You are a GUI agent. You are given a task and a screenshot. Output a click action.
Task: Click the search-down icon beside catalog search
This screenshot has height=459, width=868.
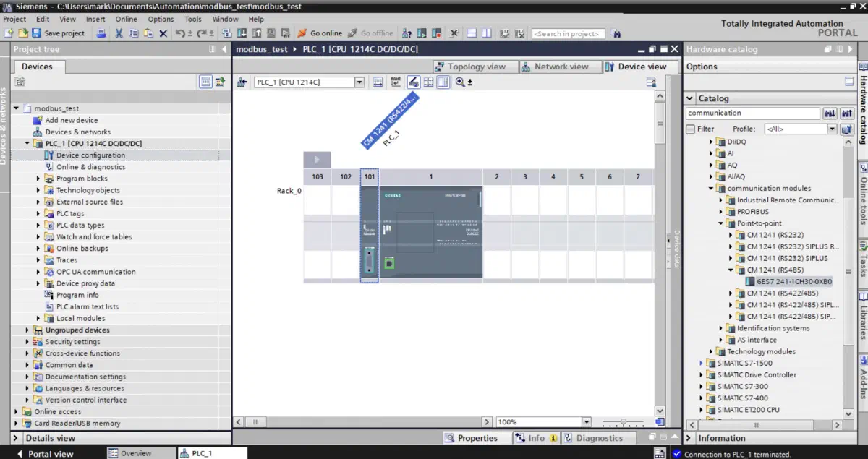(x=830, y=113)
